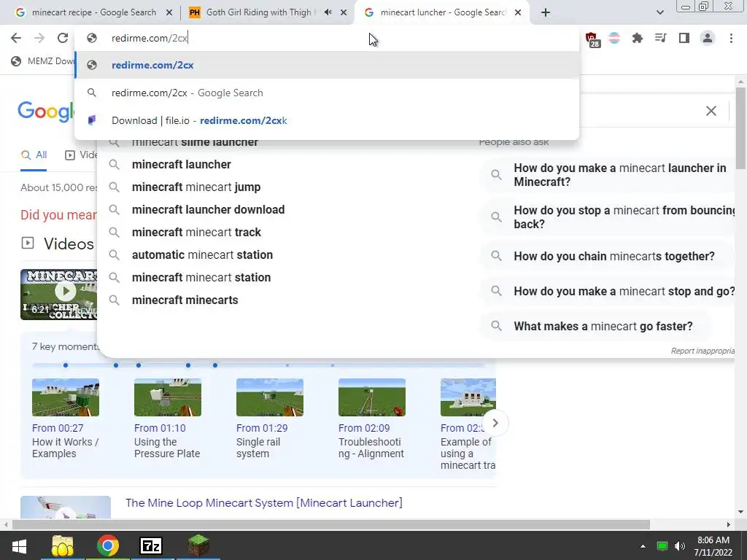Open 7-Zip from the taskbar
This screenshot has height=560, width=747.
(x=151, y=545)
